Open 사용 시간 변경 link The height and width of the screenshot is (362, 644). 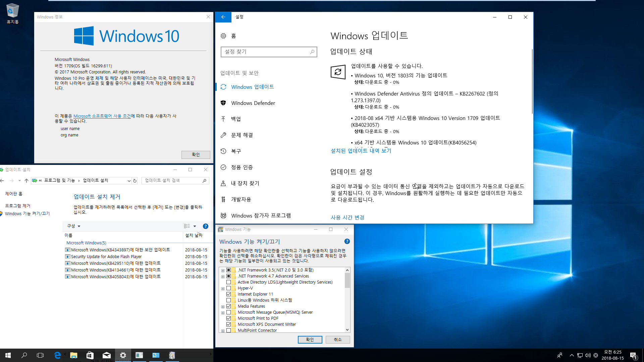pos(347,218)
